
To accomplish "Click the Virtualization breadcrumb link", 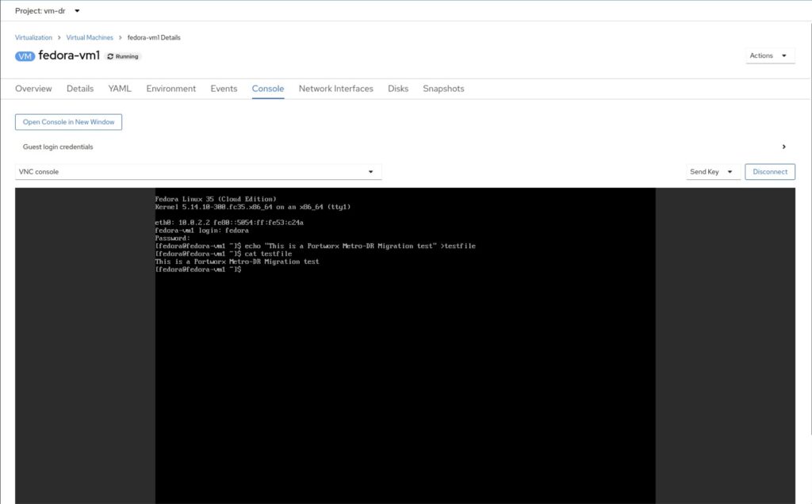I will 33,37.
